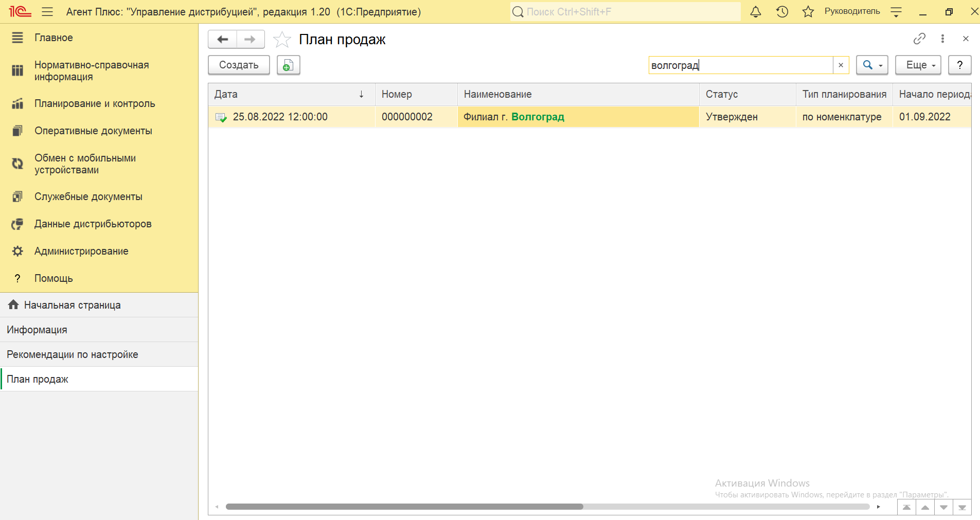
Task: Clear the волгоград search field
Action: pyautogui.click(x=841, y=65)
